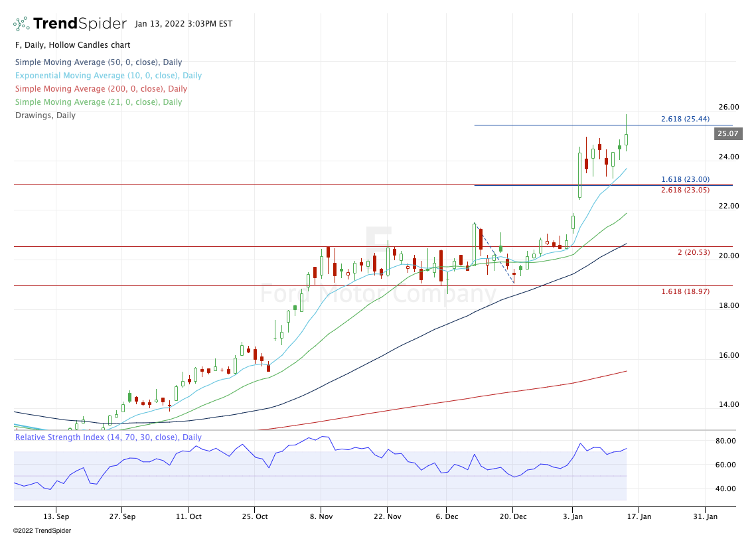Click the Relative Strength Index indicator label

click(108, 437)
